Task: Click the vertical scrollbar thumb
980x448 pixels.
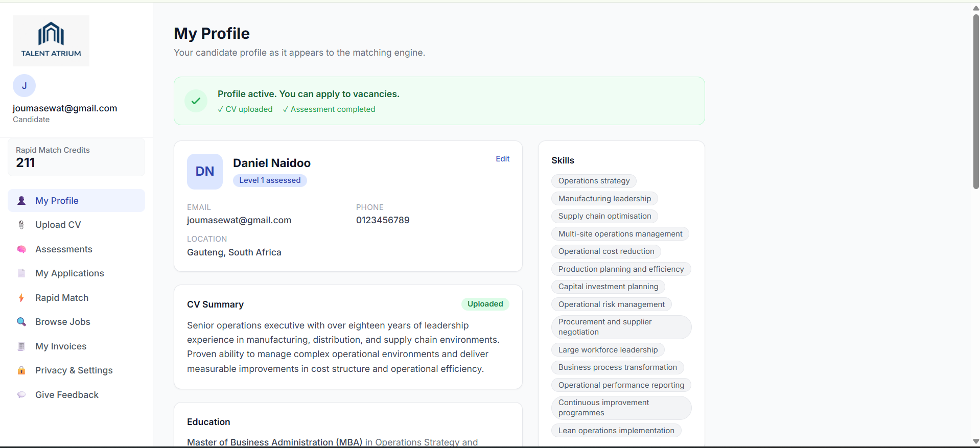Action: click(x=976, y=102)
